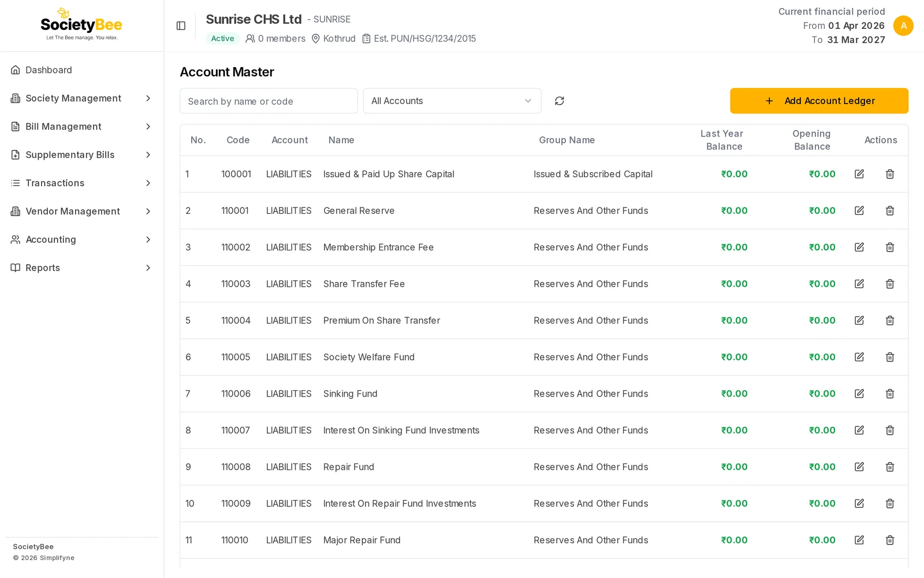Delete the Share Transfer Fee ledger
Image resolution: width=924 pixels, height=578 pixels.
pos(890,284)
